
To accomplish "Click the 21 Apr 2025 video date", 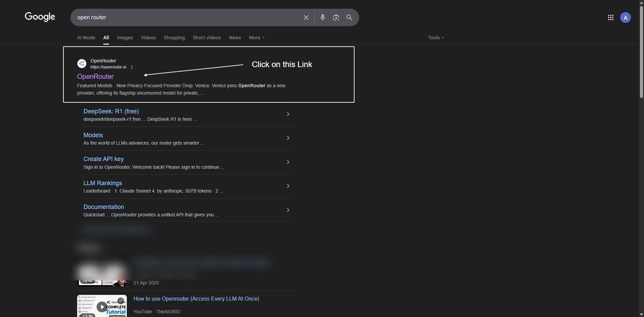I will coord(146,283).
